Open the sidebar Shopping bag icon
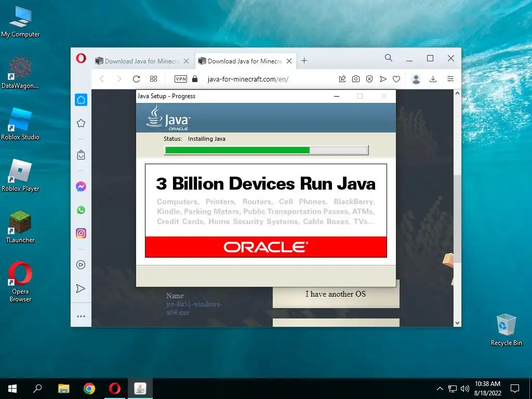The width and height of the screenshot is (532, 399). (x=81, y=155)
